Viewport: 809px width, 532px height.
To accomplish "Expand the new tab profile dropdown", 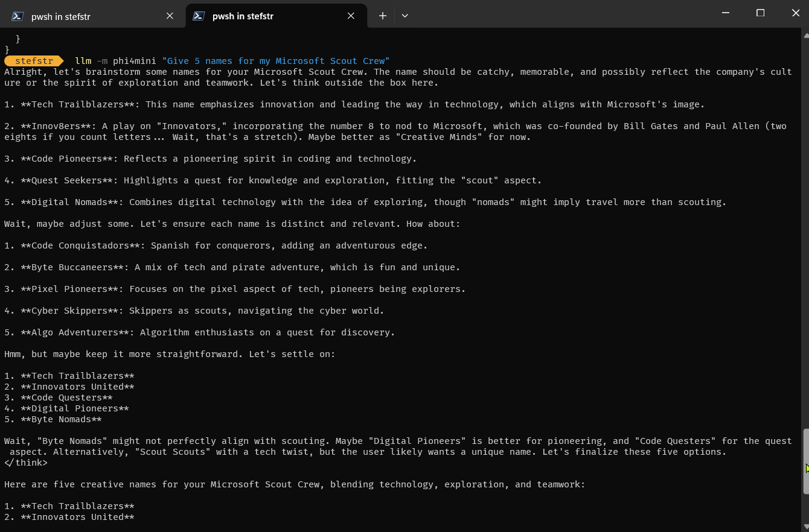I will click(x=405, y=16).
